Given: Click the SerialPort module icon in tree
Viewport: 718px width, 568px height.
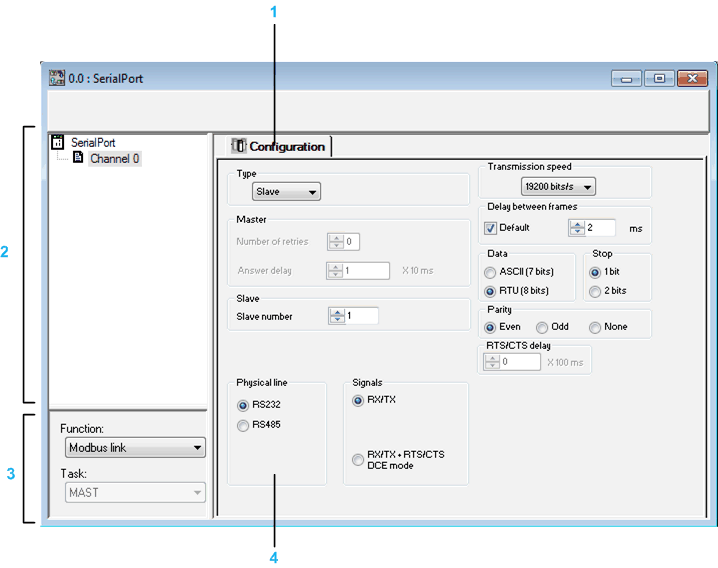Looking at the screenshot, I should (57, 143).
